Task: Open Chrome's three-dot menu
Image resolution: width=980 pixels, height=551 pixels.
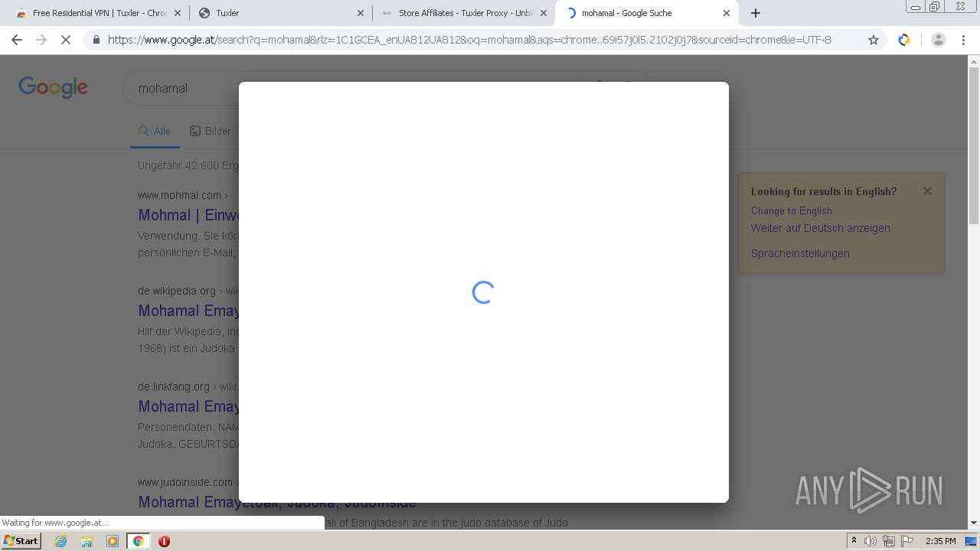Action: point(963,40)
